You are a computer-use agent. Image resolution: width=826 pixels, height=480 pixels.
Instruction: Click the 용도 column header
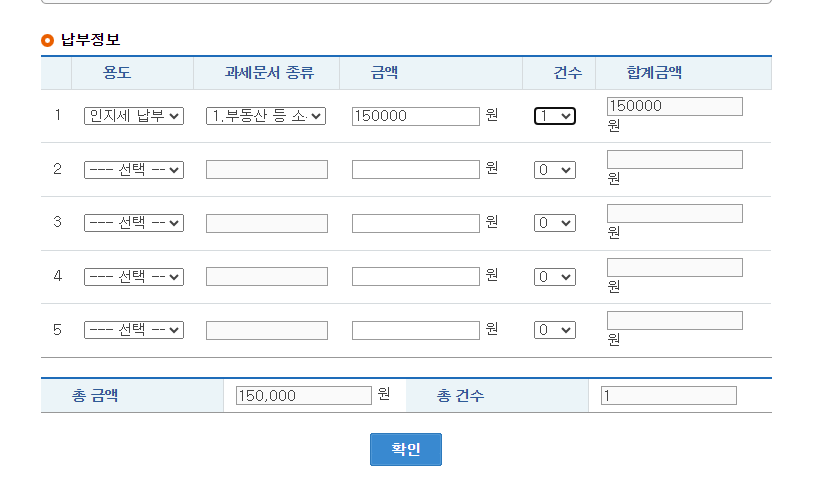click(x=117, y=72)
